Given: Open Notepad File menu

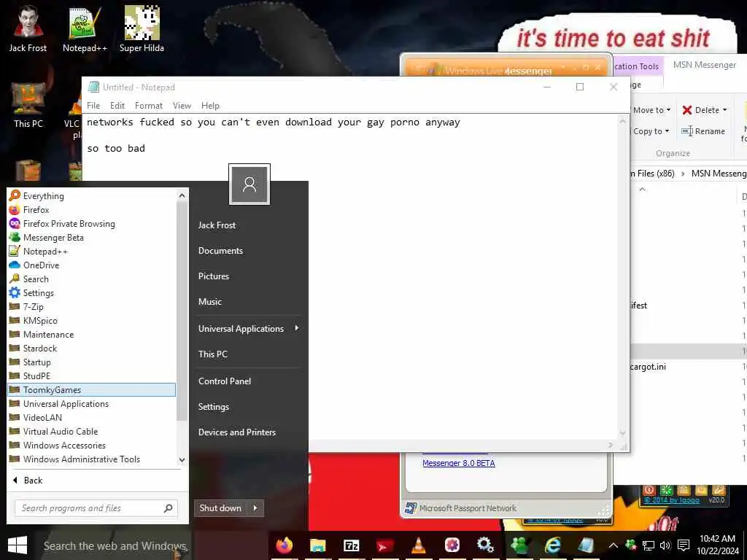Looking at the screenshot, I should pyautogui.click(x=93, y=105).
